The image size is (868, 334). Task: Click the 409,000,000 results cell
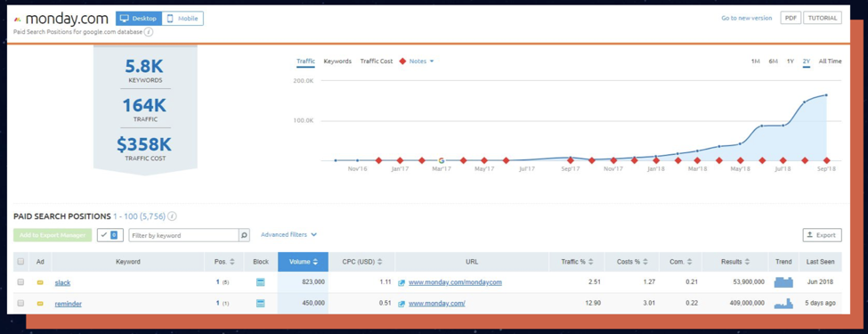pos(735,304)
